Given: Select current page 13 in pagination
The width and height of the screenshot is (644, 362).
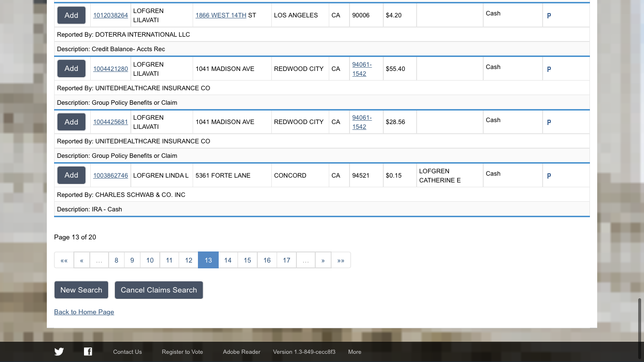Looking at the screenshot, I should (x=209, y=260).
